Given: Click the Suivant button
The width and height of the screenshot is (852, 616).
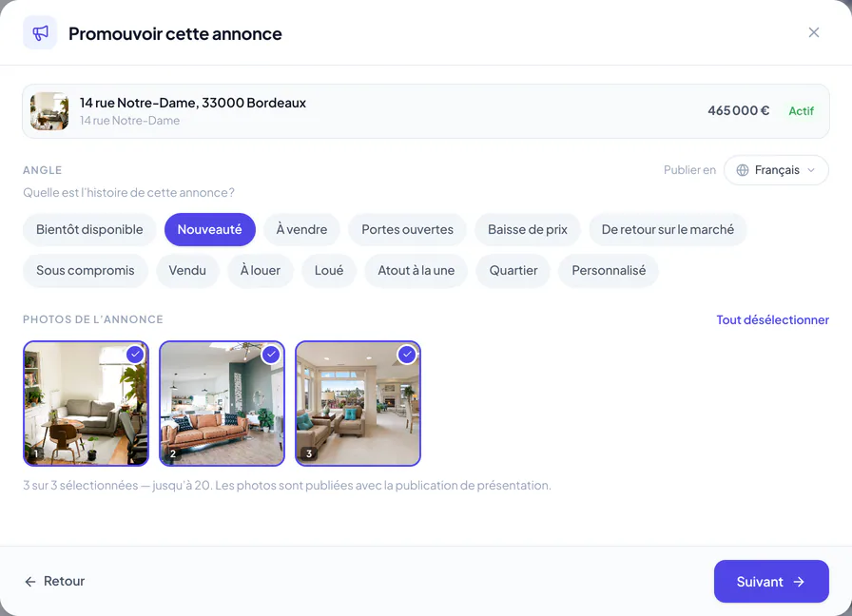Looking at the screenshot, I should (x=771, y=581).
